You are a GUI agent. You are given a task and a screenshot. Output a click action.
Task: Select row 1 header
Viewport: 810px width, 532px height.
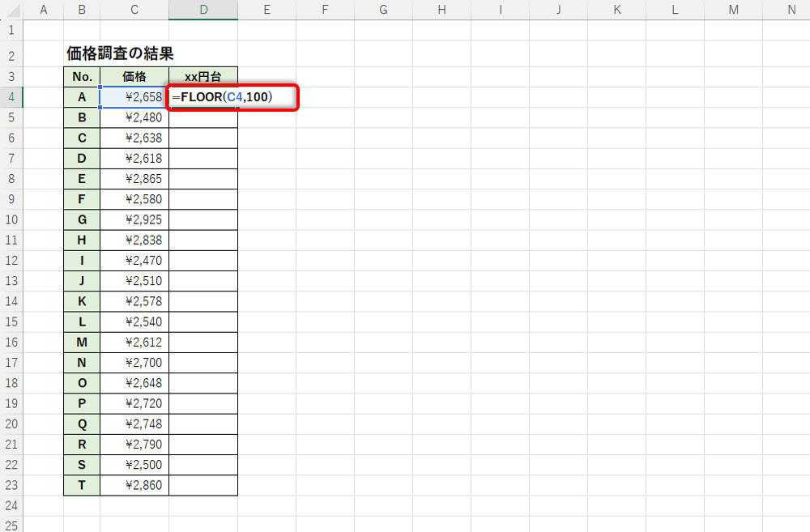[x=11, y=31]
